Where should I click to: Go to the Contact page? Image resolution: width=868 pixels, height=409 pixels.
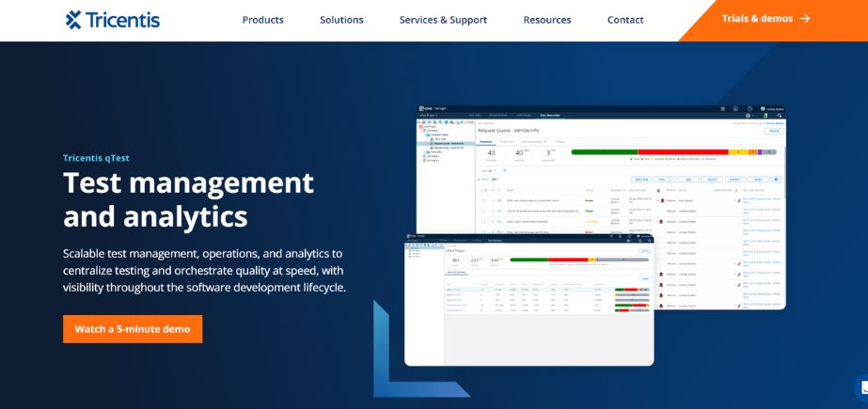pos(625,20)
